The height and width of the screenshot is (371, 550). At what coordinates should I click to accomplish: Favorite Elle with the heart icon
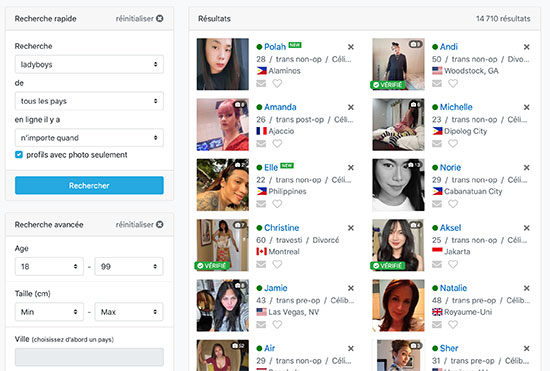pos(277,204)
